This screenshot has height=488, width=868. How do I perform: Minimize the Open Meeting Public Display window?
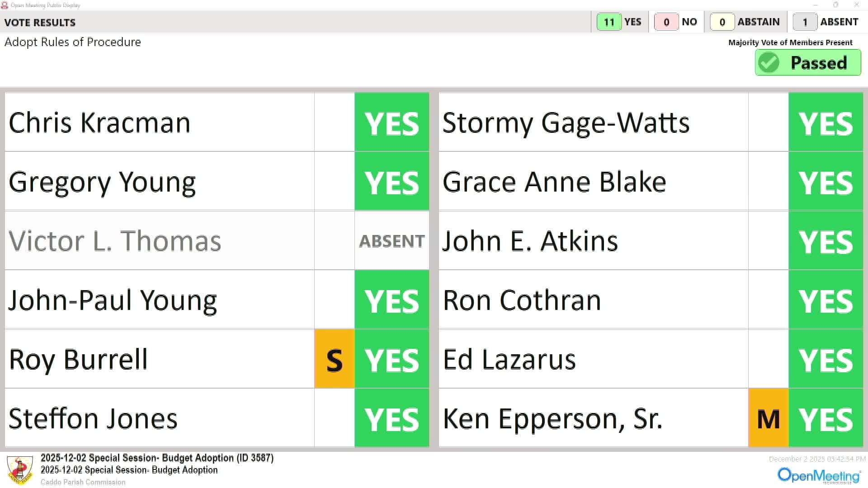tap(815, 5)
